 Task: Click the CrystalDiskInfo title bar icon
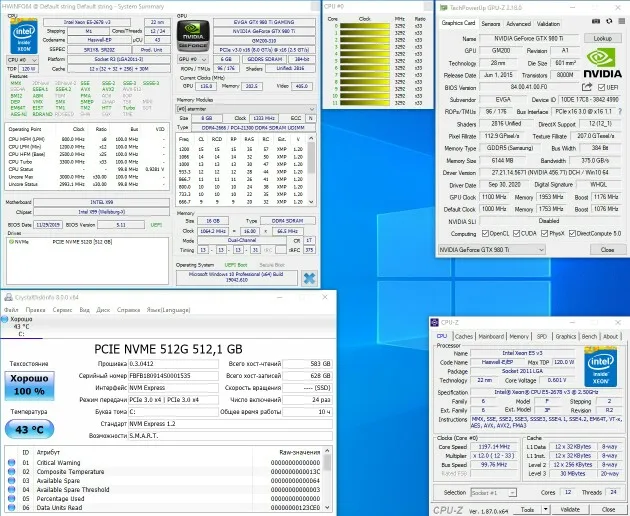(8, 297)
